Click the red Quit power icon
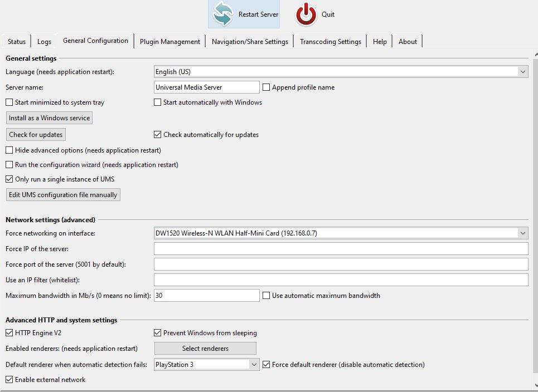538x392 pixels. coord(306,14)
